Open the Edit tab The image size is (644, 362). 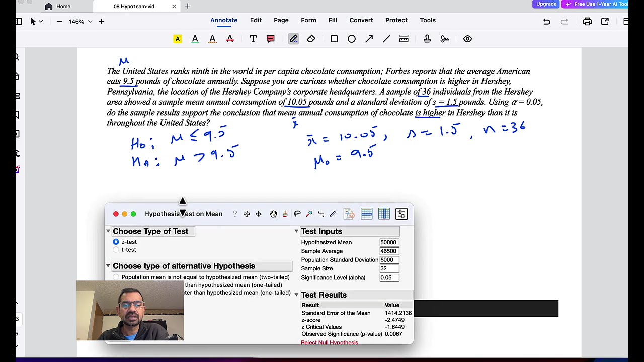256,20
